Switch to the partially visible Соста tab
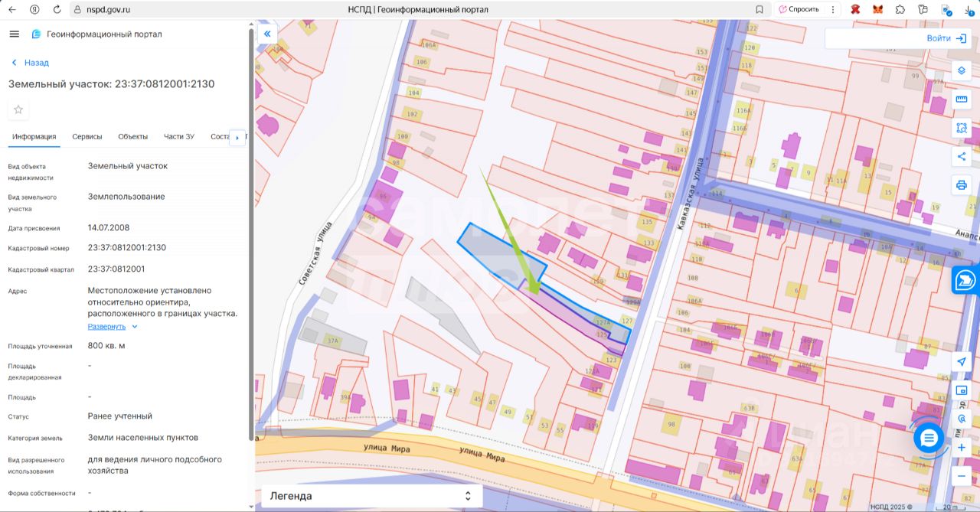The image size is (980, 512). click(x=220, y=136)
